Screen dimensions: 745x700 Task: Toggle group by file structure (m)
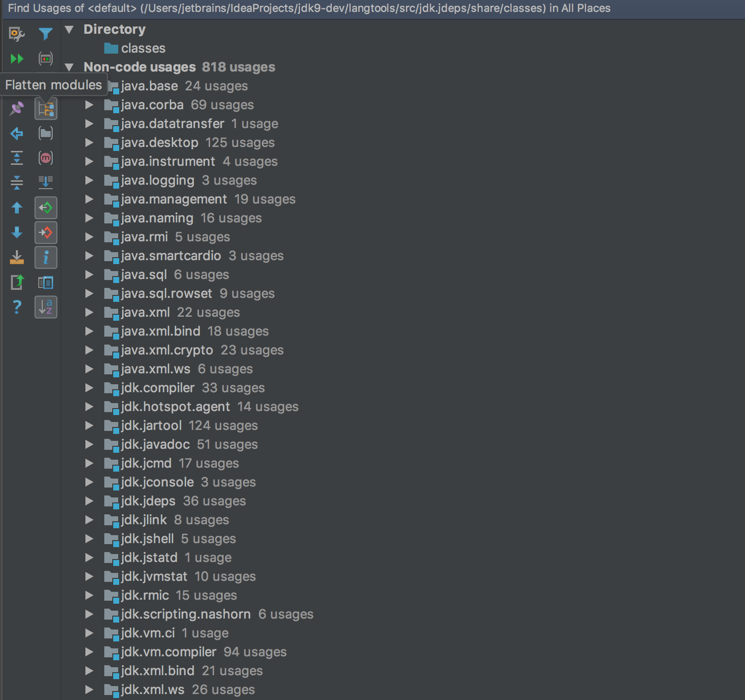(x=46, y=158)
